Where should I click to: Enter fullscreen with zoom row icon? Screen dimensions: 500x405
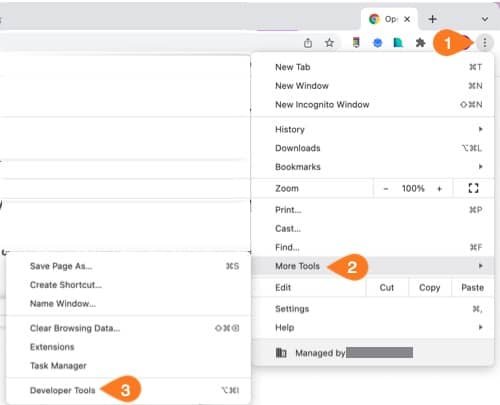point(473,188)
